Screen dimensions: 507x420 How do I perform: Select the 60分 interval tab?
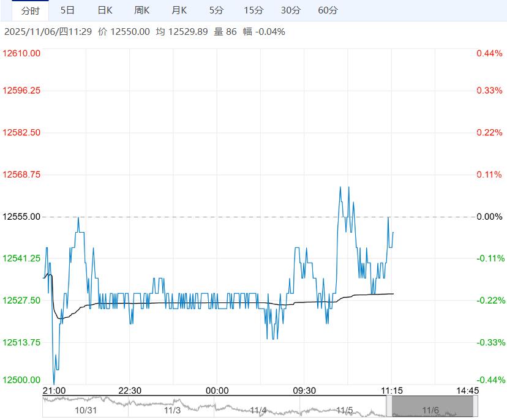click(x=328, y=10)
